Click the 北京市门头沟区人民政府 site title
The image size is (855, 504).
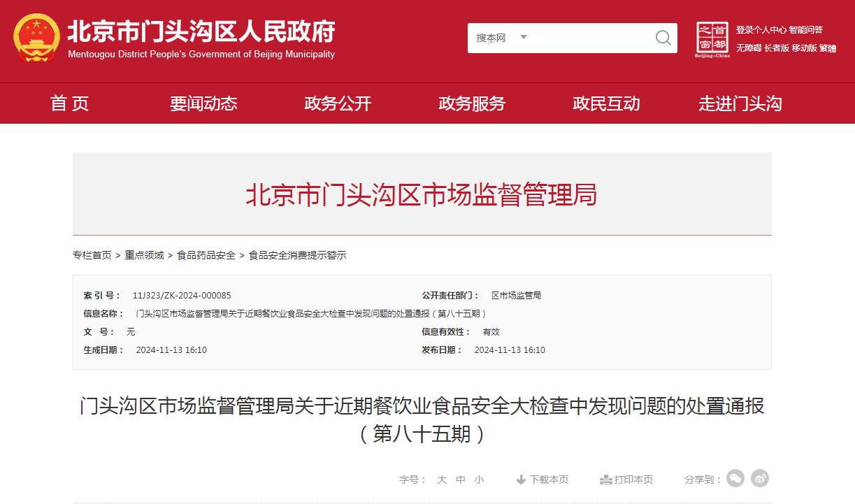tap(201, 31)
